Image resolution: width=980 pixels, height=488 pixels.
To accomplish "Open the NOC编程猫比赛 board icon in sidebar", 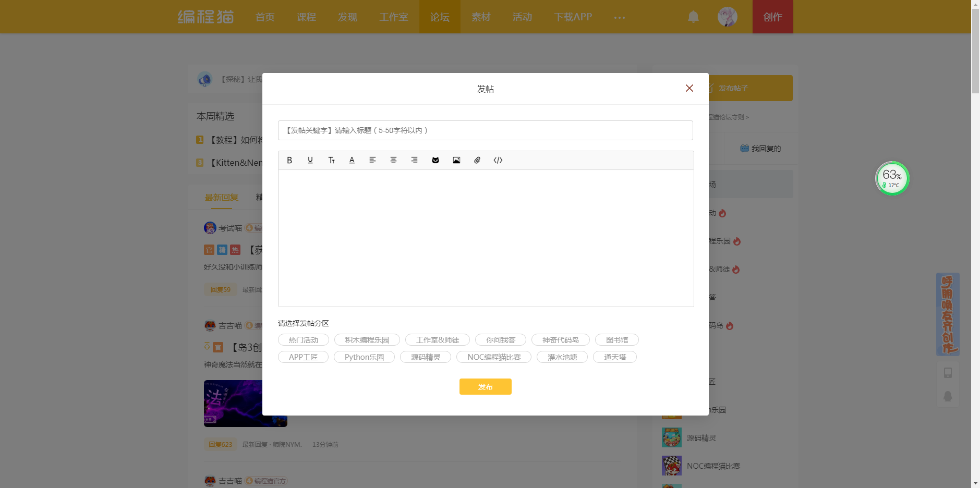I will (672, 466).
